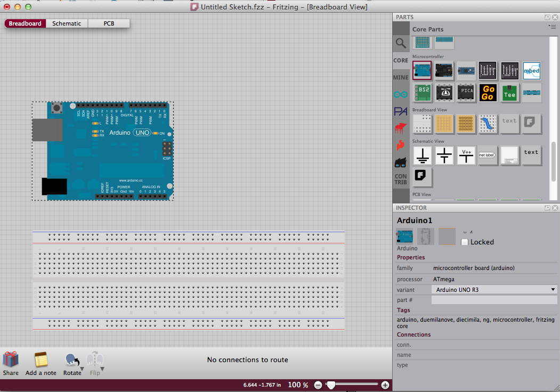Select the V++ power symbol part

pos(466,156)
